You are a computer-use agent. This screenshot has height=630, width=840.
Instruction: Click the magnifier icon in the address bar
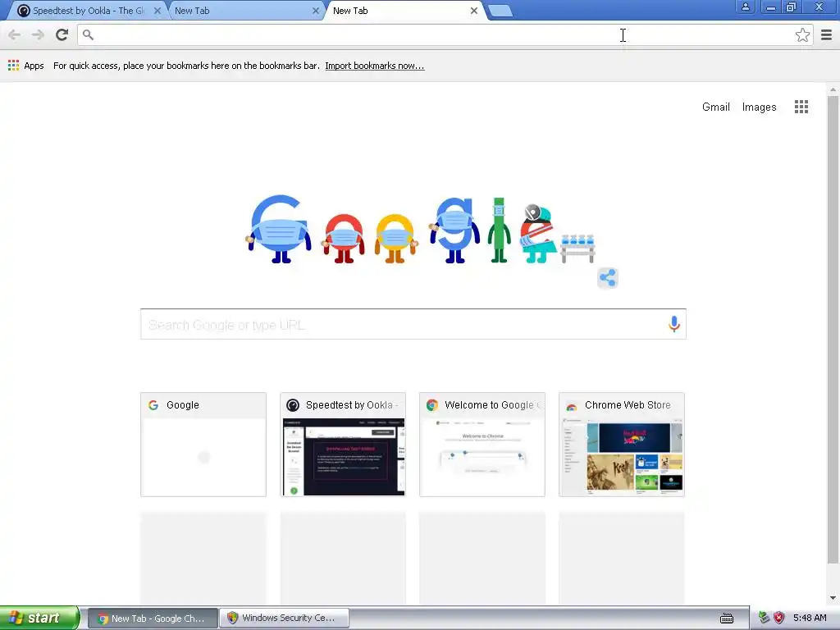(89, 34)
